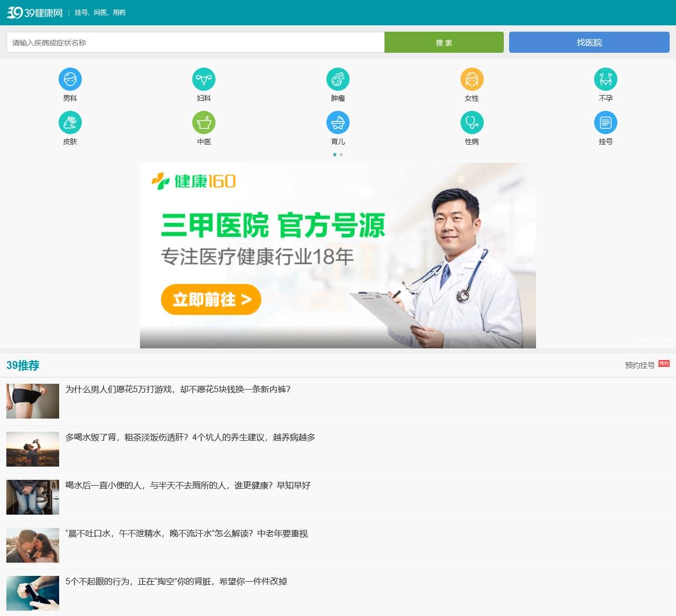Open article 多喝水毁了肾，粗茶淡饭伤透肝

click(x=190, y=437)
